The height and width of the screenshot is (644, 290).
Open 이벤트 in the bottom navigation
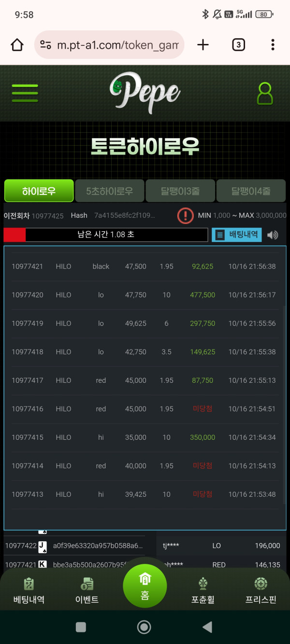(x=87, y=591)
